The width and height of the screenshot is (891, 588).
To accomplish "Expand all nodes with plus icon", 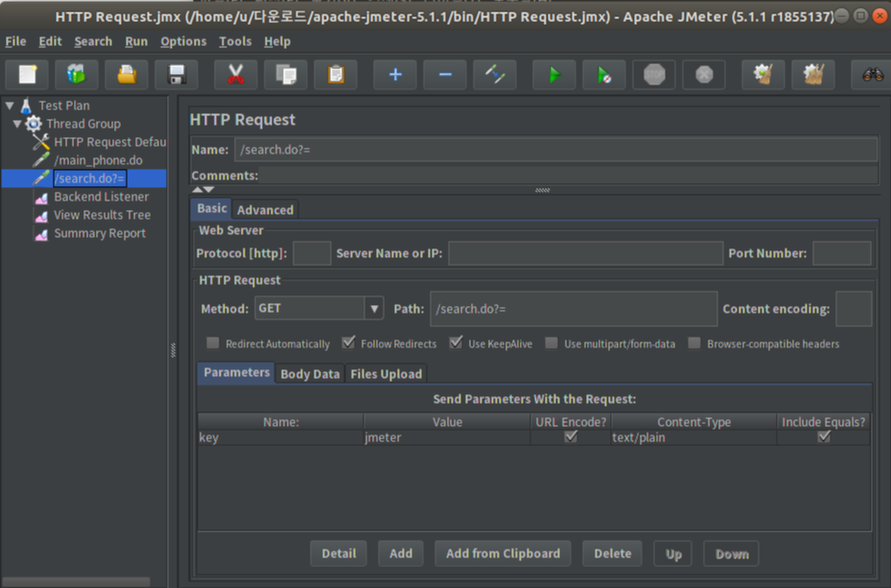I will (395, 75).
